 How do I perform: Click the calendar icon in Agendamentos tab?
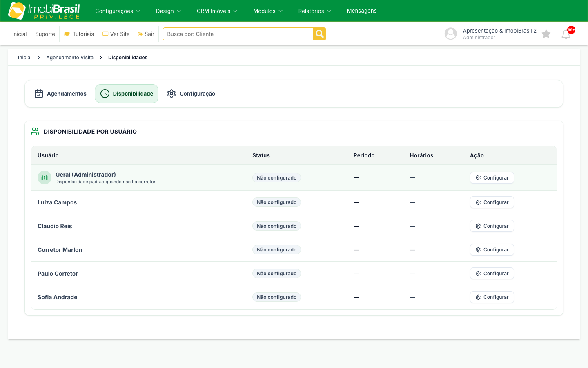39,94
